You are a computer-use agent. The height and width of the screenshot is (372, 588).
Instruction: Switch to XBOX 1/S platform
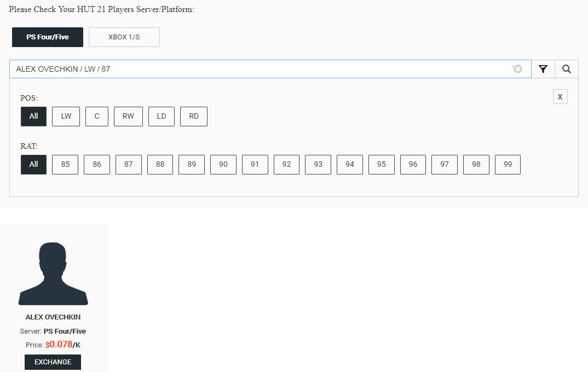pyautogui.click(x=124, y=37)
